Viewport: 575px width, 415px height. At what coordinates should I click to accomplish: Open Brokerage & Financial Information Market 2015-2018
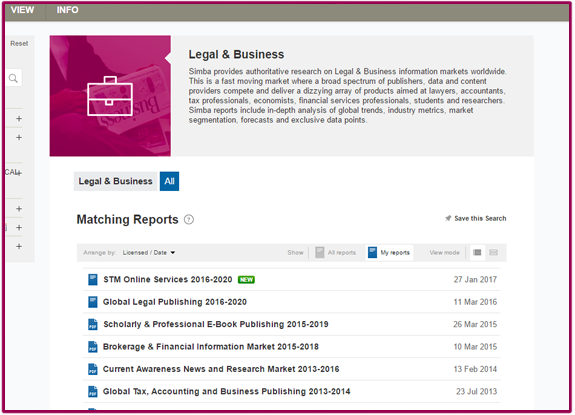[x=211, y=347]
